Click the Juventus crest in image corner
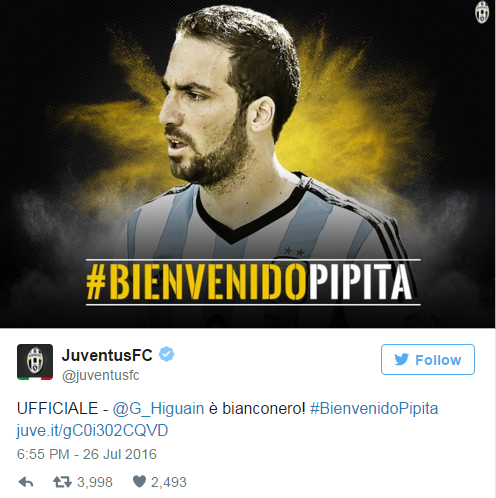 click(x=482, y=13)
